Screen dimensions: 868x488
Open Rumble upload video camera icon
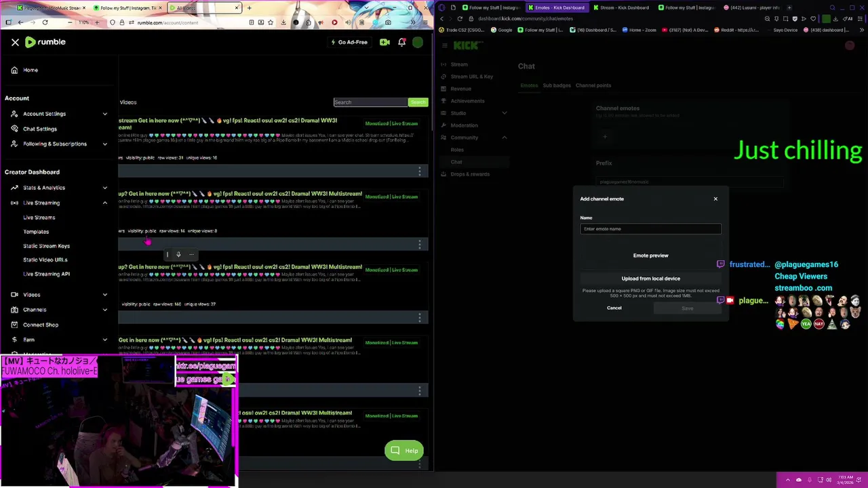tap(384, 42)
